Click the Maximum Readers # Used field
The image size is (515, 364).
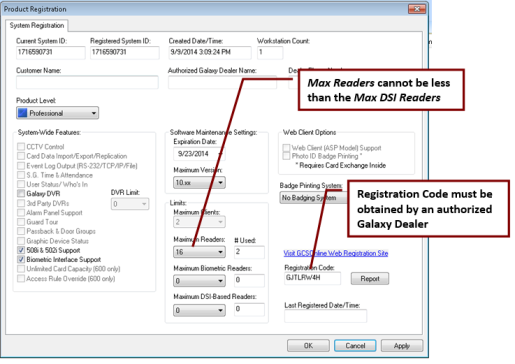(x=249, y=252)
